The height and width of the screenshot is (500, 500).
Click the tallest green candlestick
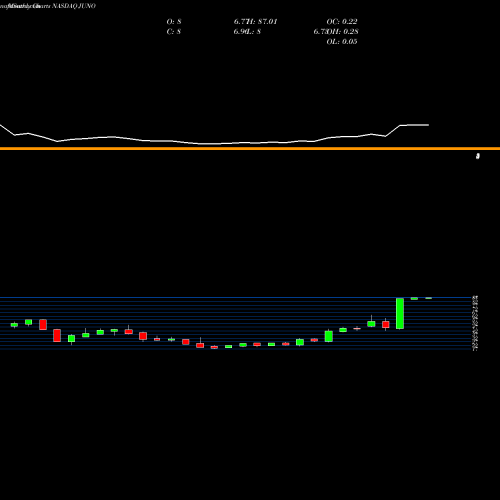pyautogui.click(x=400, y=313)
